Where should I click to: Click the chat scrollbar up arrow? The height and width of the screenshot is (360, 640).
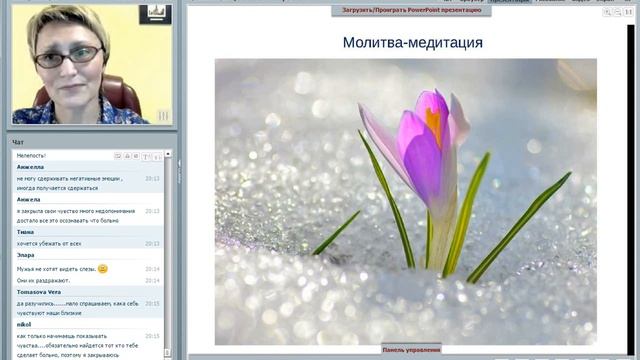point(167,153)
